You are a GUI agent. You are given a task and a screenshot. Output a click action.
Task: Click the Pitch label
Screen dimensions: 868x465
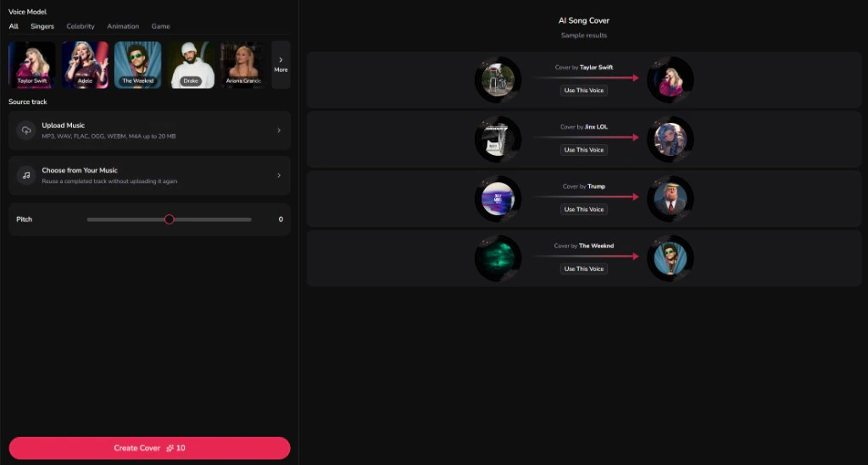coord(25,219)
